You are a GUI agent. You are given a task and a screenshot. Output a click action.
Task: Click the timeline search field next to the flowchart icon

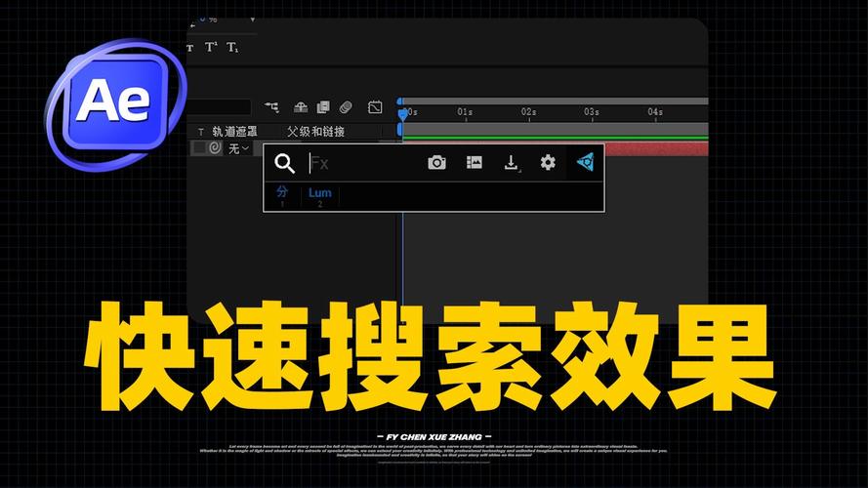220,106
